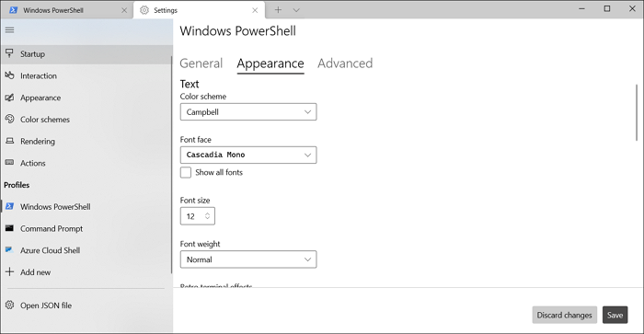The width and height of the screenshot is (644, 334).
Task: Click the Save button
Action: 615,315
